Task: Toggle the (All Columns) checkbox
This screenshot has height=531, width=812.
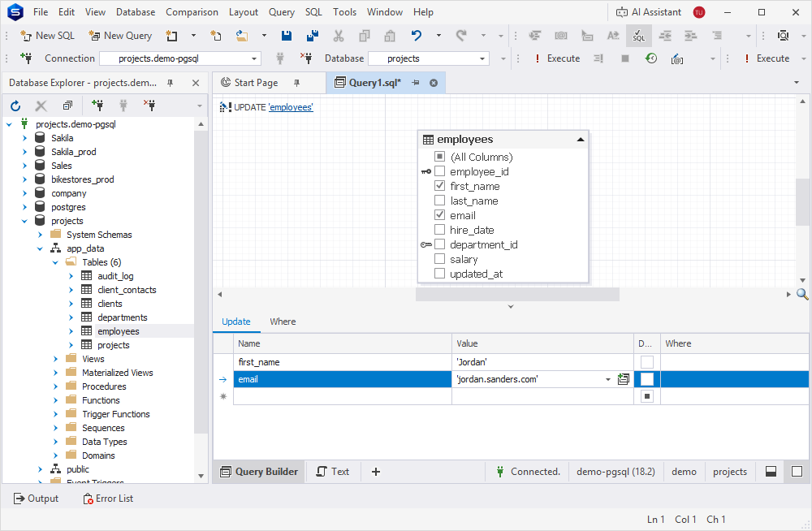Action: coord(439,157)
